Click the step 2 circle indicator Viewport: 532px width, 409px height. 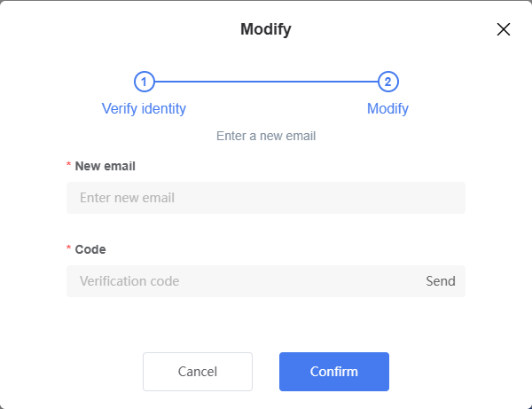click(x=388, y=82)
